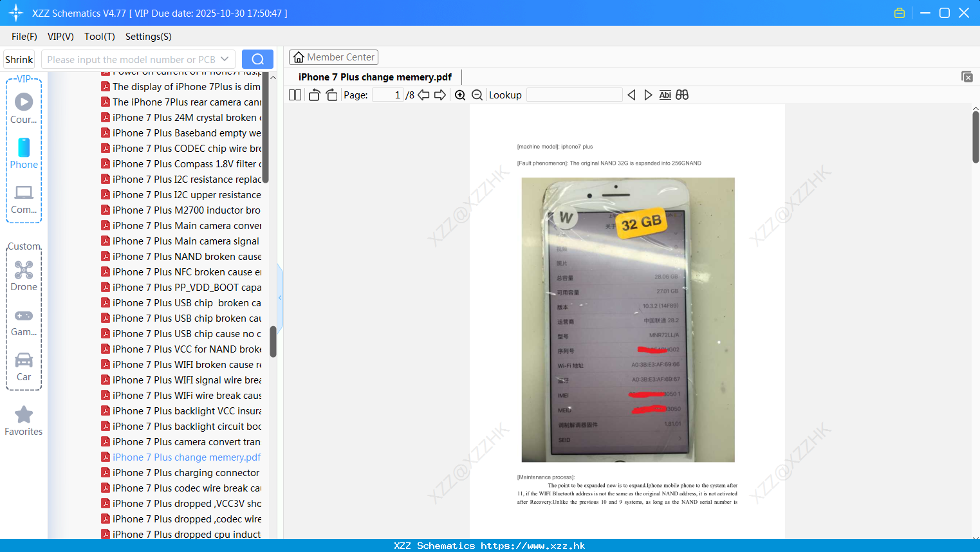The height and width of the screenshot is (552, 980).
Task: Open the Game console category
Action: click(24, 322)
